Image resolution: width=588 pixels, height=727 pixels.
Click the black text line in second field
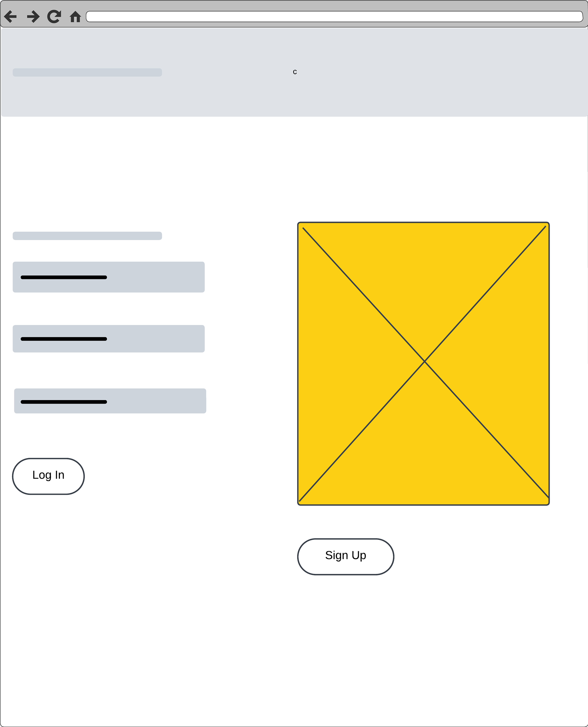coord(64,339)
